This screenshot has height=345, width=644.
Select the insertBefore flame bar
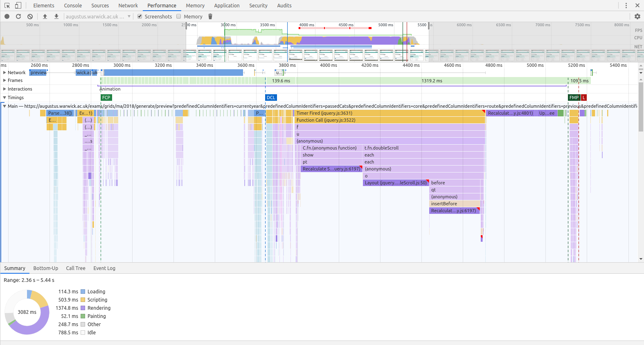pos(455,204)
